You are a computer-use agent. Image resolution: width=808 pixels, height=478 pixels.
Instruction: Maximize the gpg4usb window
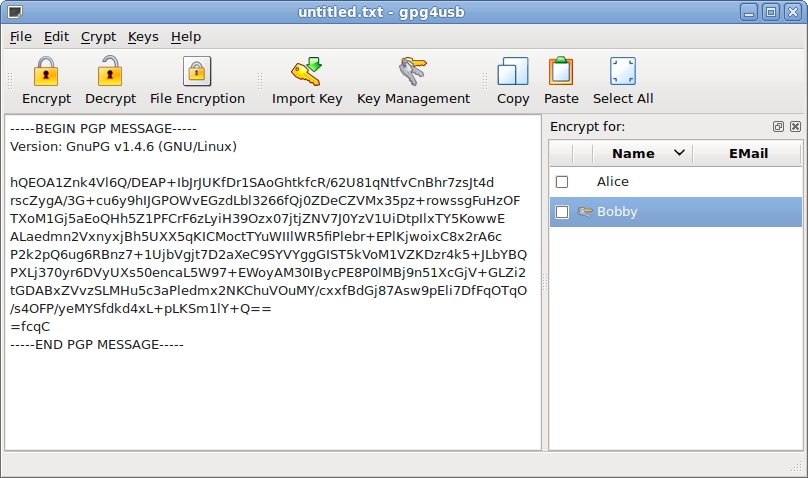pyautogui.click(x=771, y=12)
